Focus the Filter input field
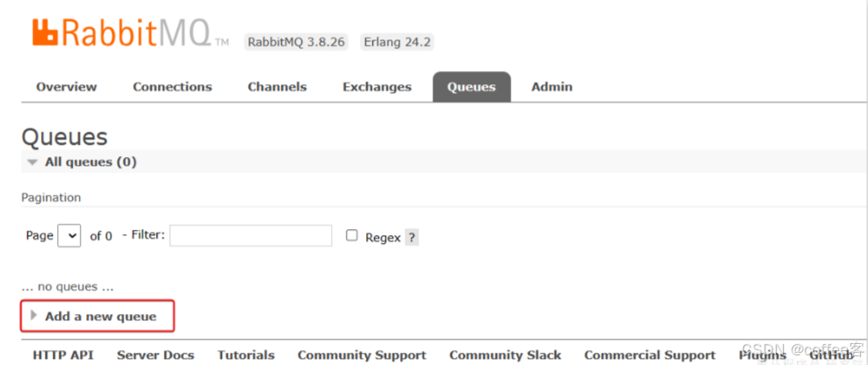This screenshot has width=868, height=365. point(251,236)
